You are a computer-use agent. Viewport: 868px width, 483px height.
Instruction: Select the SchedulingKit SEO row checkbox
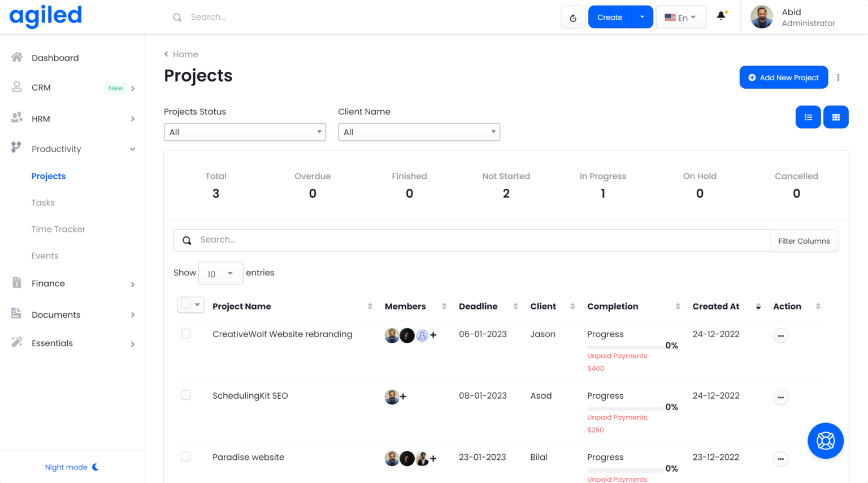[x=185, y=395]
